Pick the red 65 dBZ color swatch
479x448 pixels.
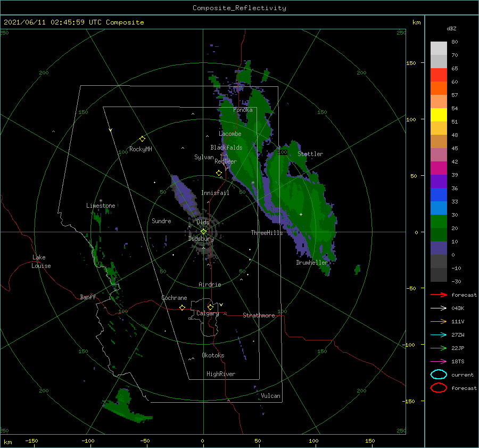pyautogui.click(x=439, y=75)
